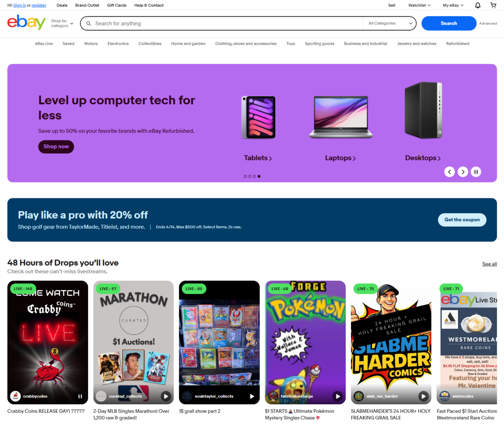
Task: Expand the All Categories dropdown
Action: coord(390,23)
